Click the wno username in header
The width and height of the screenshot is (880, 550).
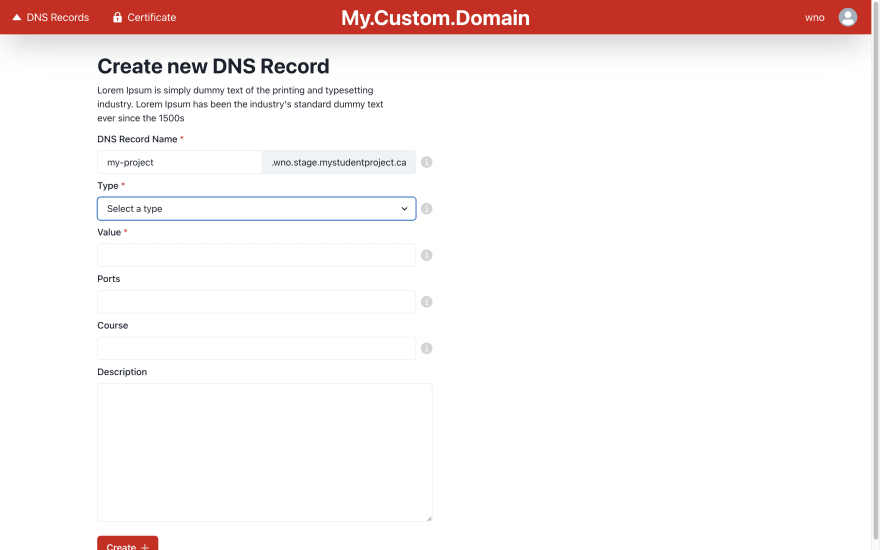click(x=814, y=17)
